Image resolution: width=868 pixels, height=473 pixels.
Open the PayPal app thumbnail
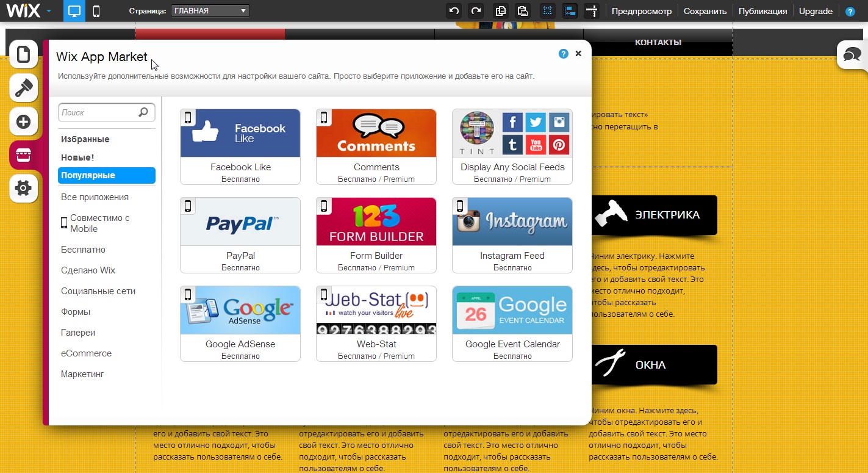[240, 222]
